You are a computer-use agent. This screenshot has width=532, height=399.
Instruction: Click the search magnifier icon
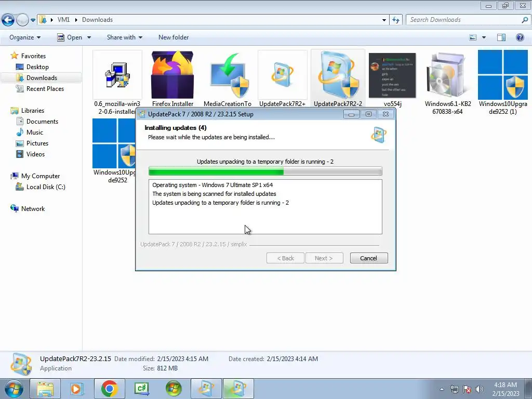[x=525, y=20]
